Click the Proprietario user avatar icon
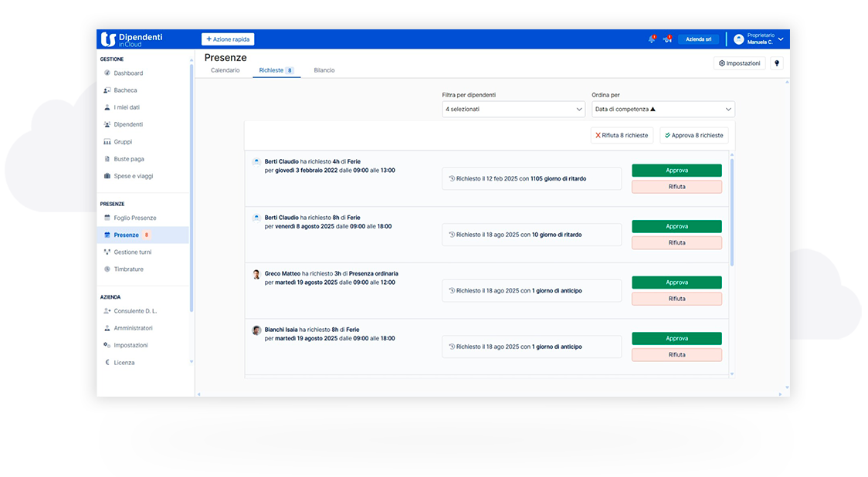 [x=738, y=39]
